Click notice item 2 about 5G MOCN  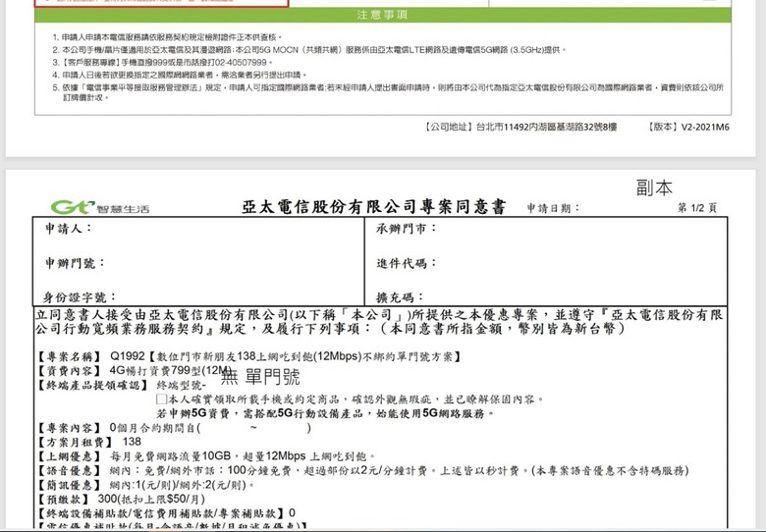[309, 50]
